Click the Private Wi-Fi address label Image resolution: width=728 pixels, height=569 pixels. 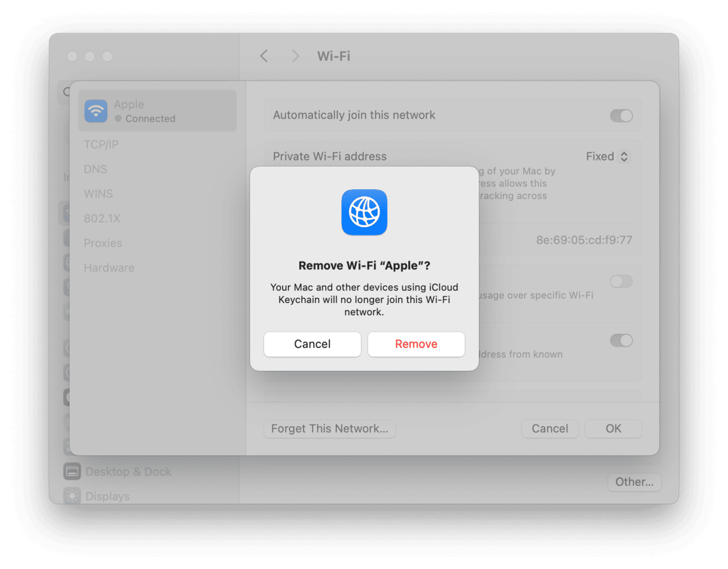[330, 156]
